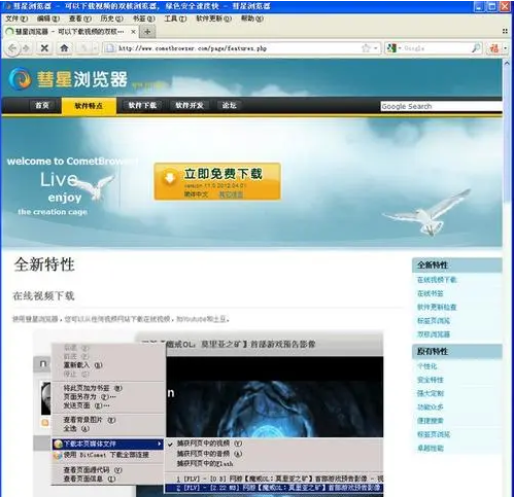Open the 功能众多 sidebar link
This screenshot has width=514, height=497.
point(430,407)
